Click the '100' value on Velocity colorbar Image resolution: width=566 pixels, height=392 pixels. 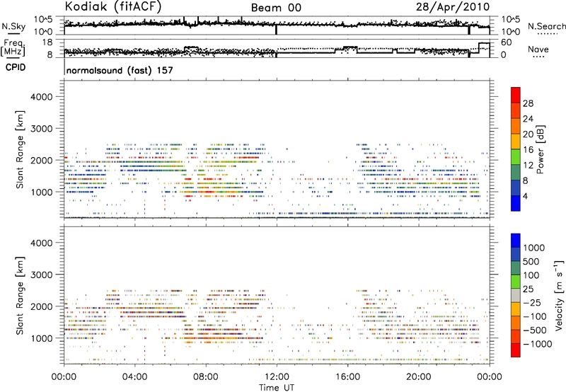pos(531,275)
